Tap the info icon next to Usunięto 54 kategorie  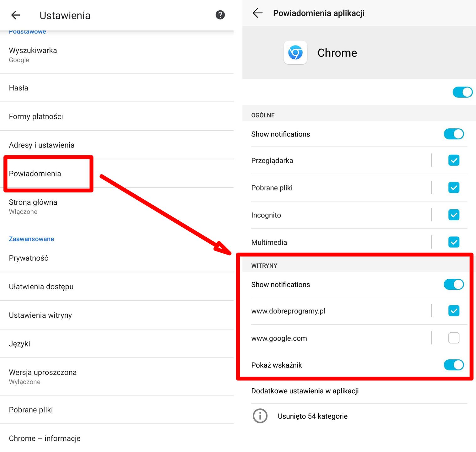pos(259,416)
